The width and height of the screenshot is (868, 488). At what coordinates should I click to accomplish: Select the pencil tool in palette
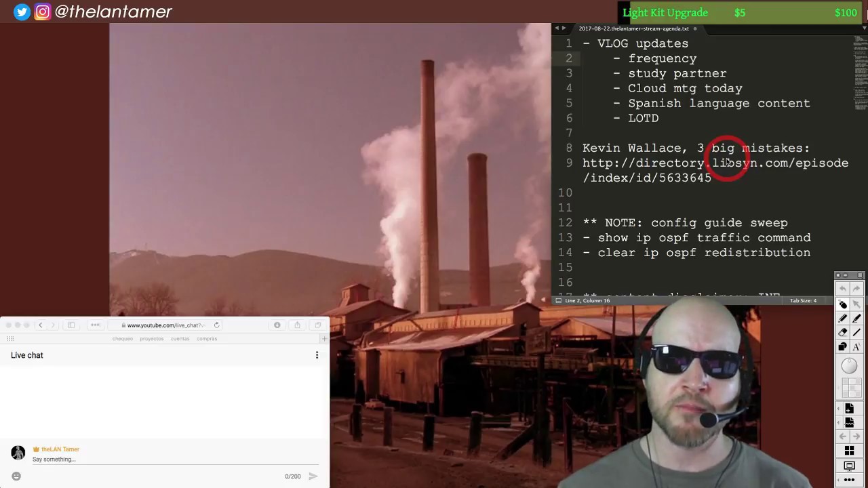pyautogui.click(x=843, y=318)
